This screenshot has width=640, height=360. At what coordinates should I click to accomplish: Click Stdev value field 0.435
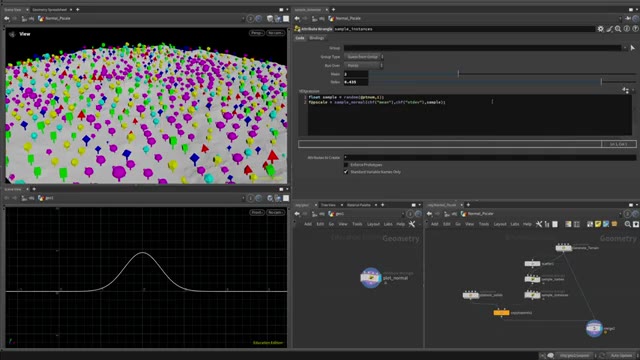(356, 82)
